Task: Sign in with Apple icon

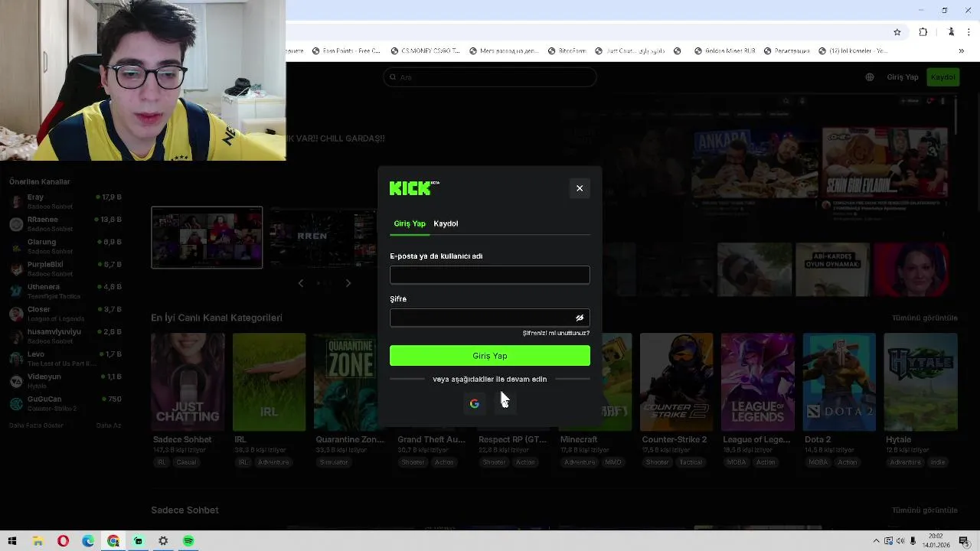Action: [x=505, y=403]
